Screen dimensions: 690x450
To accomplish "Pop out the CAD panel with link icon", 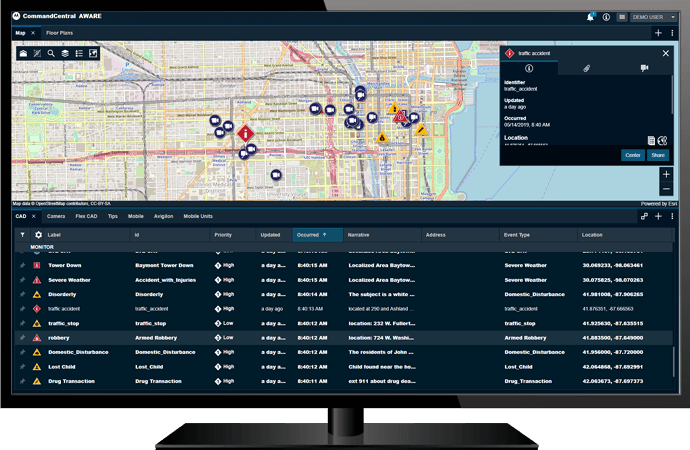I will click(644, 216).
